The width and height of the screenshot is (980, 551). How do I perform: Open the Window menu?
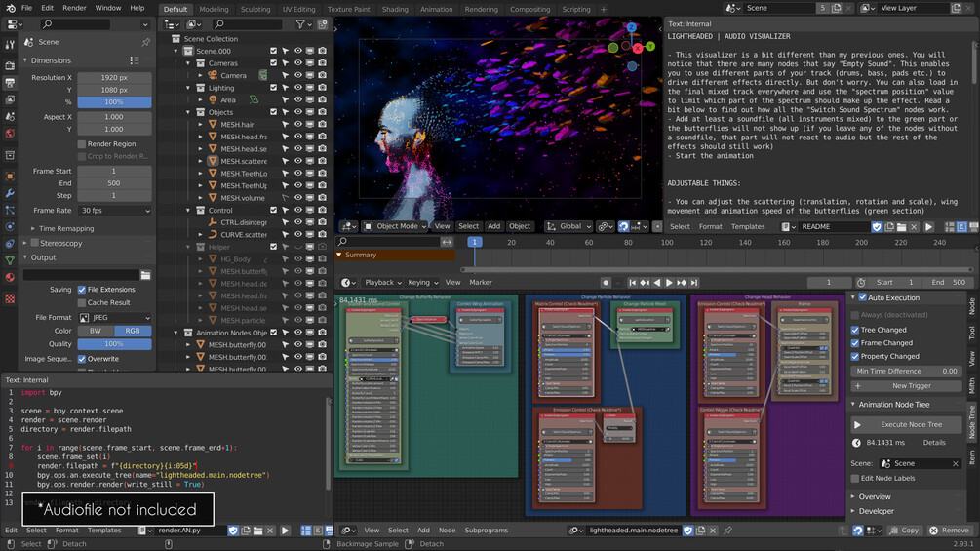(107, 8)
